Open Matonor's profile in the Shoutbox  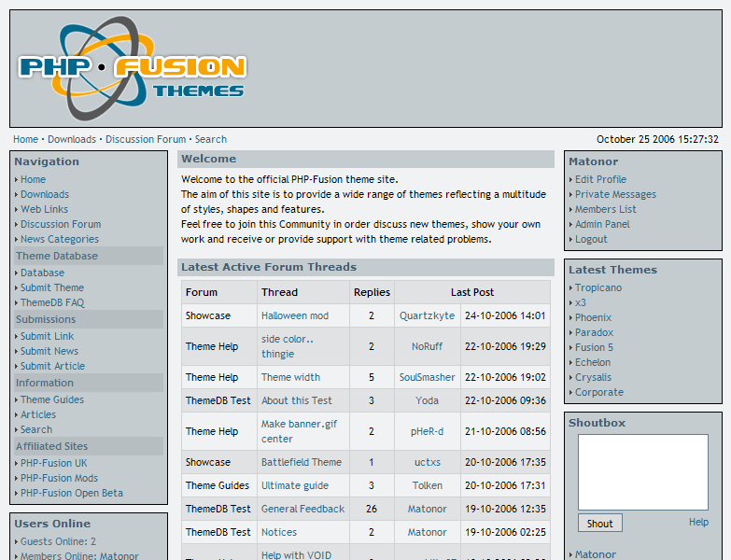coord(596,554)
